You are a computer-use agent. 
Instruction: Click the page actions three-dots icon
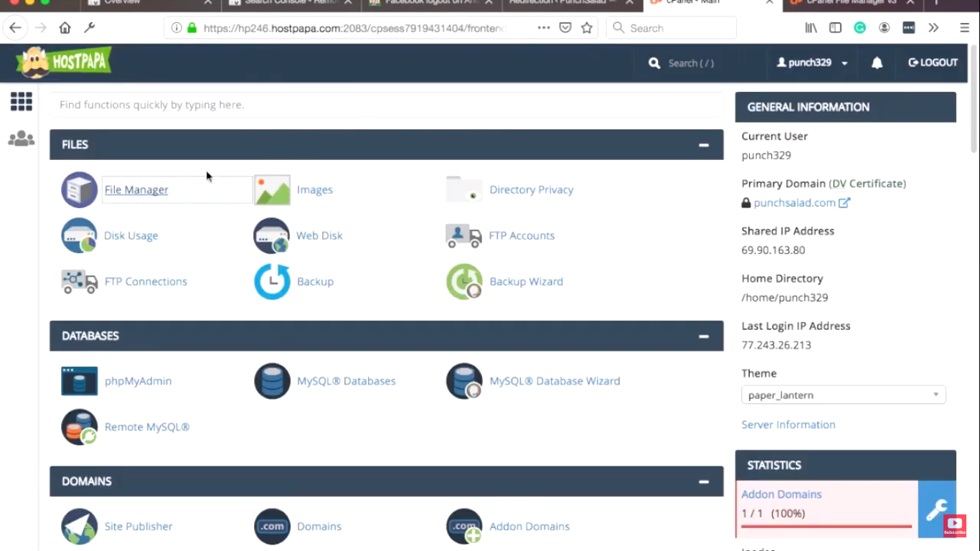tap(544, 28)
